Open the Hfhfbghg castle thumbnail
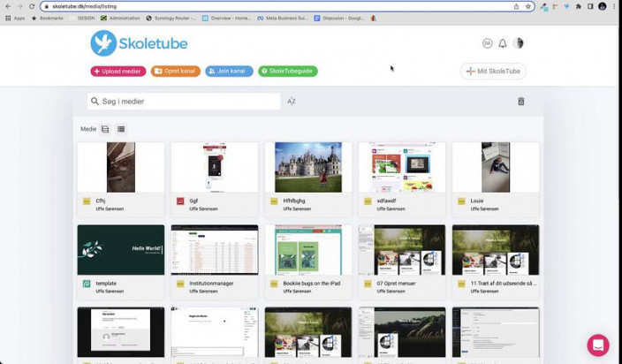Viewport: 622px width, 364px height. pos(307,167)
